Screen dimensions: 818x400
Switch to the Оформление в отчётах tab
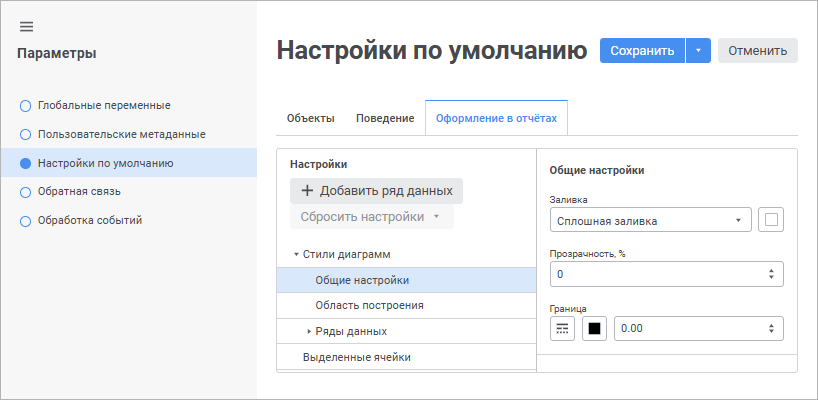click(497, 118)
